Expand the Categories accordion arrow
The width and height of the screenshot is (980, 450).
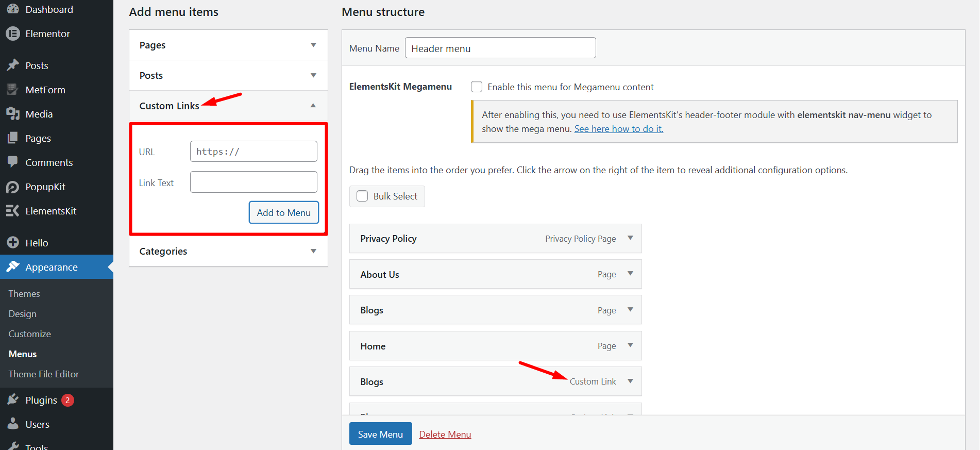[313, 251]
